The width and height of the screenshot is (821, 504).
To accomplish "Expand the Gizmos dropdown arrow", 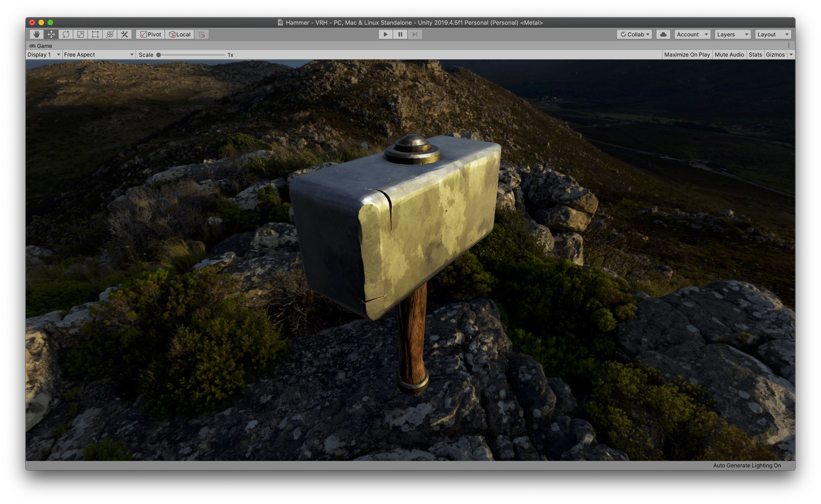I will click(791, 55).
